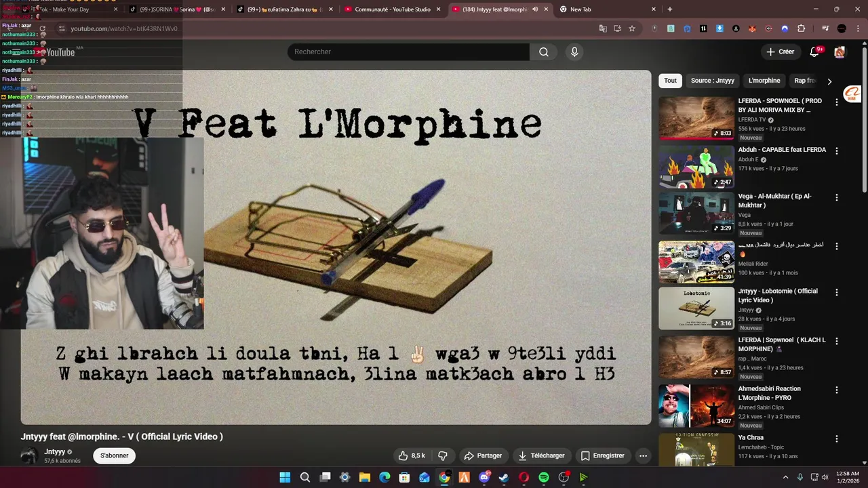Dislike the video with thumbs down
Image resolution: width=868 pixels, height=488 pixels.
click(443, 455)
